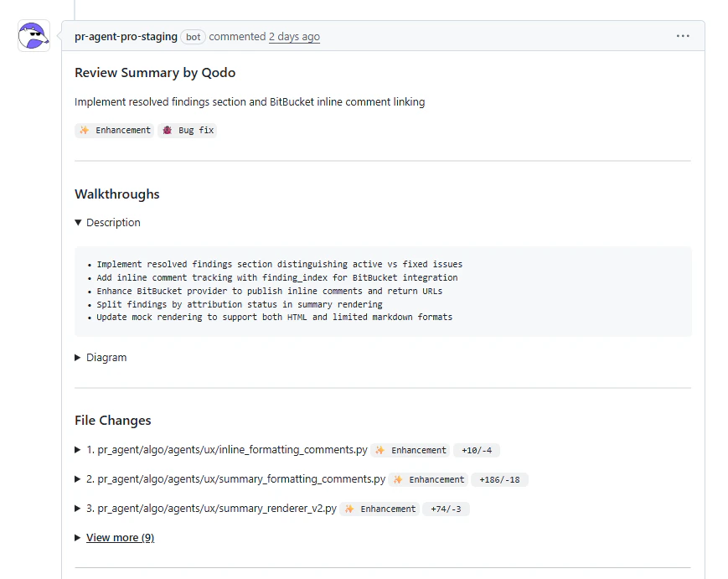Click the Enhancement icon beside summary_formatting_comments.py
The image size is (728, 579).
(397, 479)
